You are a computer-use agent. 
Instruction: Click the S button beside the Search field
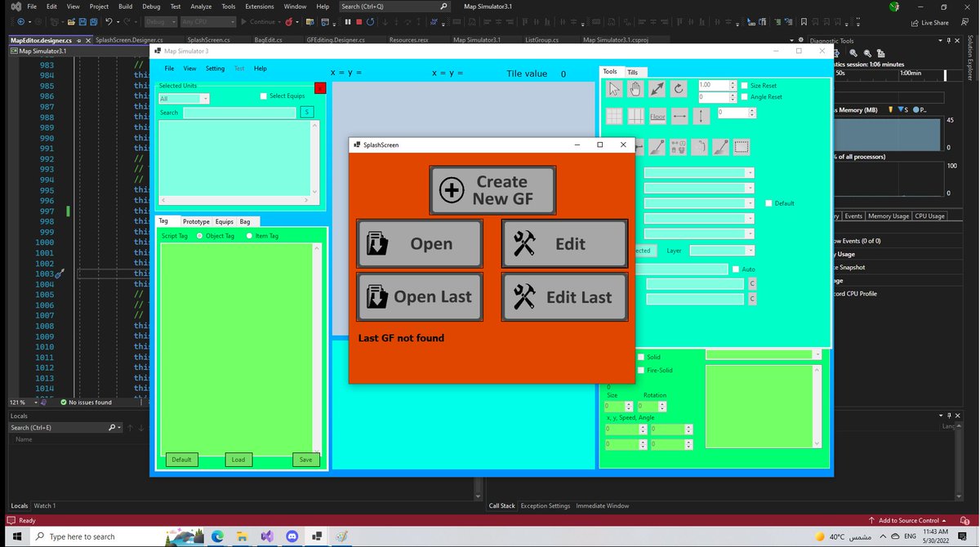(x=306, y=113)
